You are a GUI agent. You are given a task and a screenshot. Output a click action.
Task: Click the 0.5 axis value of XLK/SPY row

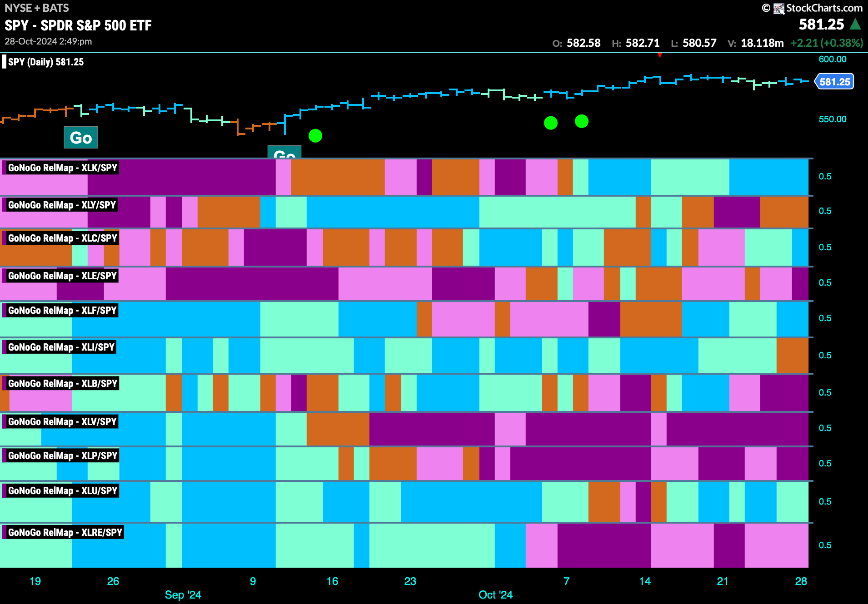coord(825,176)
